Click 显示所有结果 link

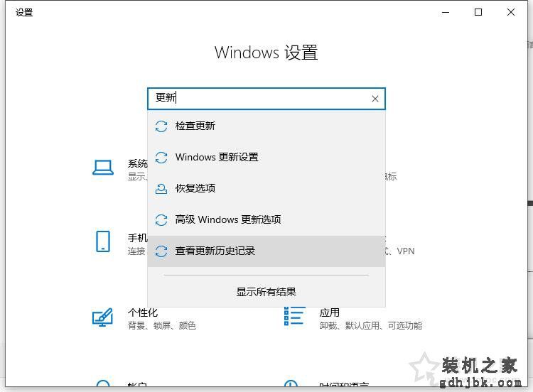(266, 292)
